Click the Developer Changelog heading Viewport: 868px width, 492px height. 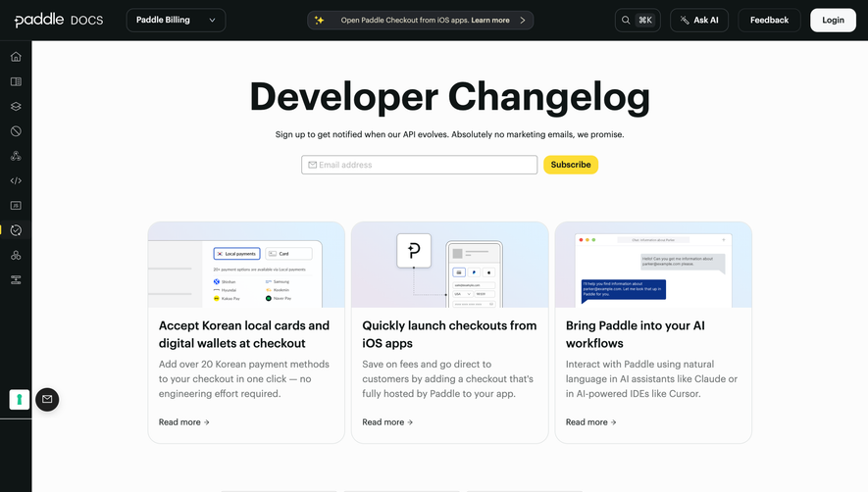pyautogui.click(x=449, y=97)
